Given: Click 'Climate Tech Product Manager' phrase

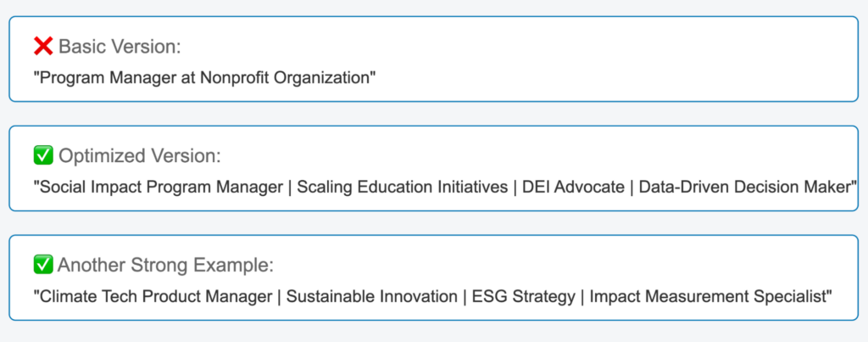Looking at the screenshot, I should click(x=156, y=296).
